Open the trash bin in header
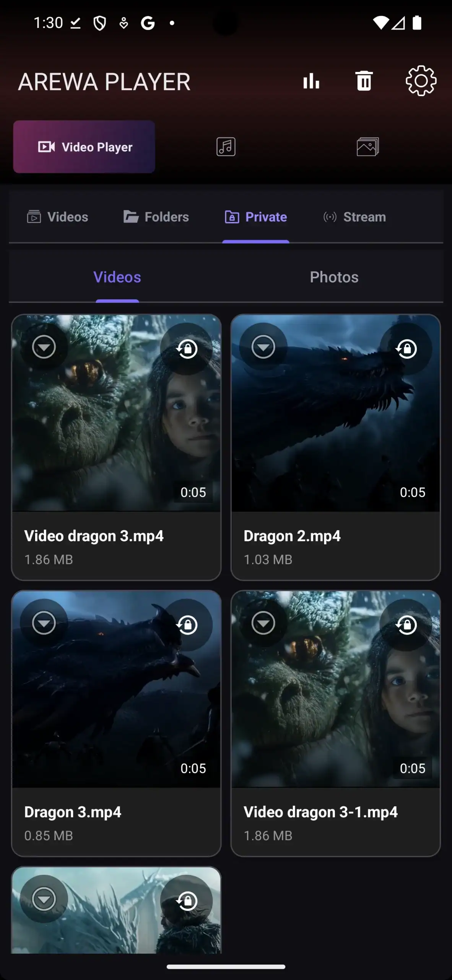Screen dimensions: 452x980 pyautogui.click(x=364, y=81)
